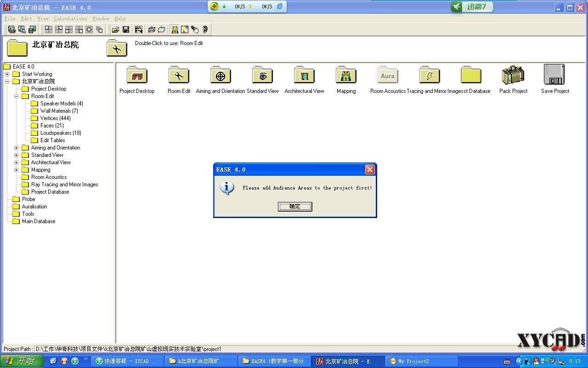Viewport: 588px width, 368px height.
Task: Select Faces (21) in tree
Action: 52,126
